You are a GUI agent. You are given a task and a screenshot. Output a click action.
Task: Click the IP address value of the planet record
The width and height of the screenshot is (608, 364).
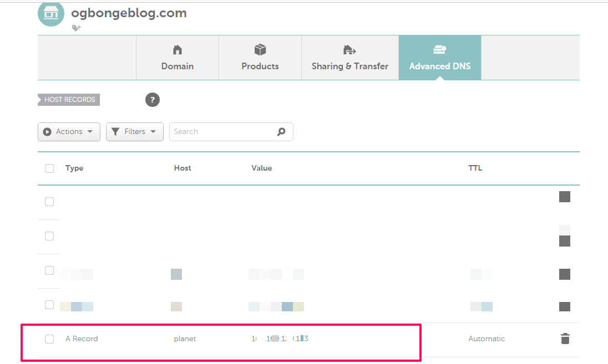click(280, 339)
